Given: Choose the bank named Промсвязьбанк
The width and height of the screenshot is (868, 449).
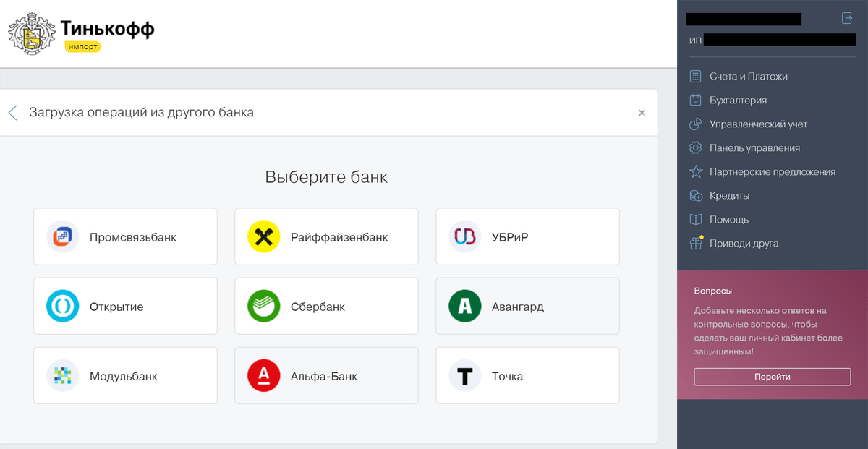Looking at the screenshot, I should 125,236.
